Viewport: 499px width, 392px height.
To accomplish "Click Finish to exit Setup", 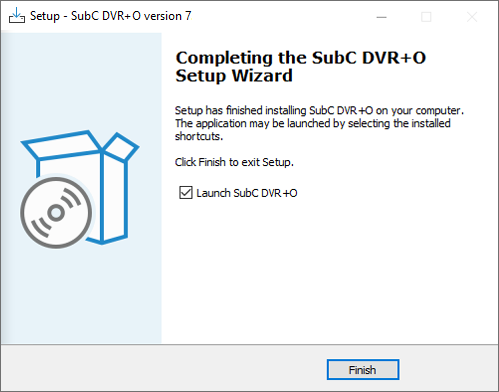I will pyautogui.click(x=363, y=370).
